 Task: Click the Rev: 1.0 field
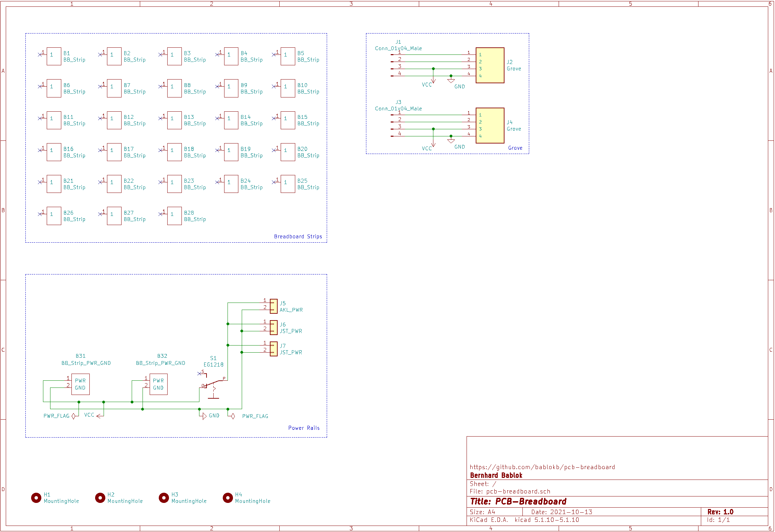(720, 512)
